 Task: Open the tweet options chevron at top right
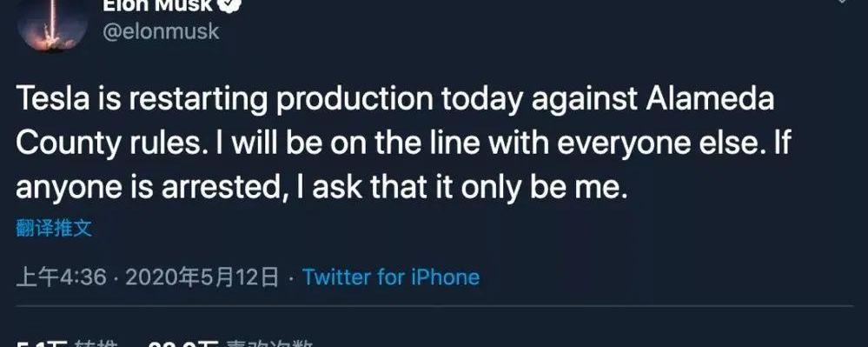click(x=841, y=2)
